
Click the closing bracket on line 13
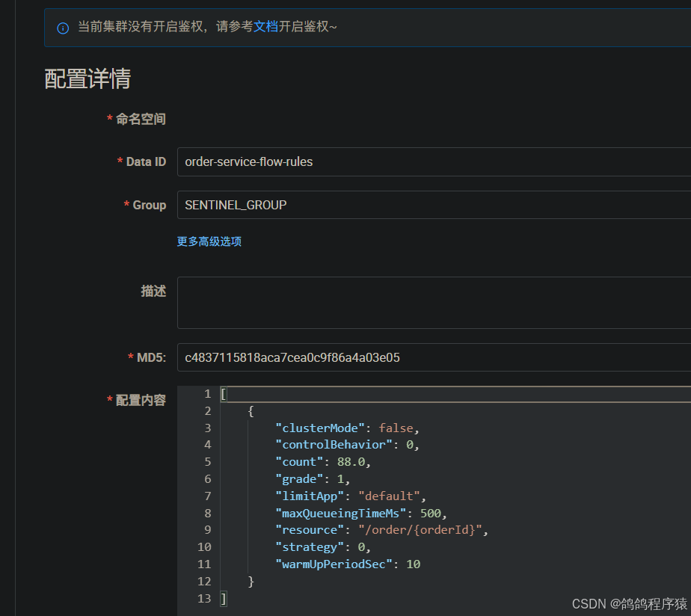point(224,598)
